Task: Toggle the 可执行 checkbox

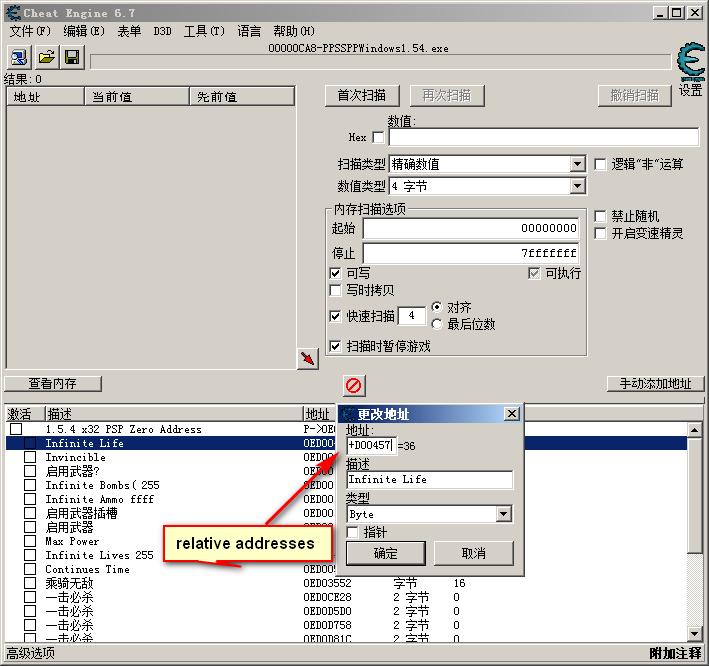Action: (x=534, y=273)
